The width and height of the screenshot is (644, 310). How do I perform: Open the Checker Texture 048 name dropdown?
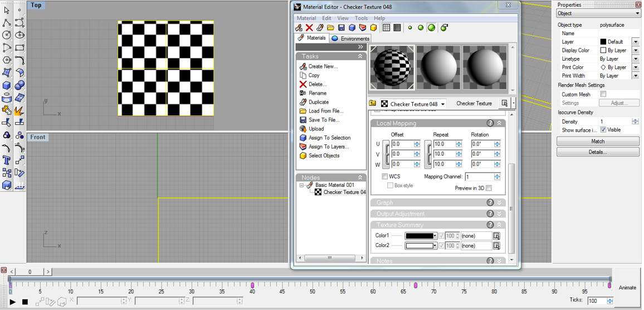443,104
